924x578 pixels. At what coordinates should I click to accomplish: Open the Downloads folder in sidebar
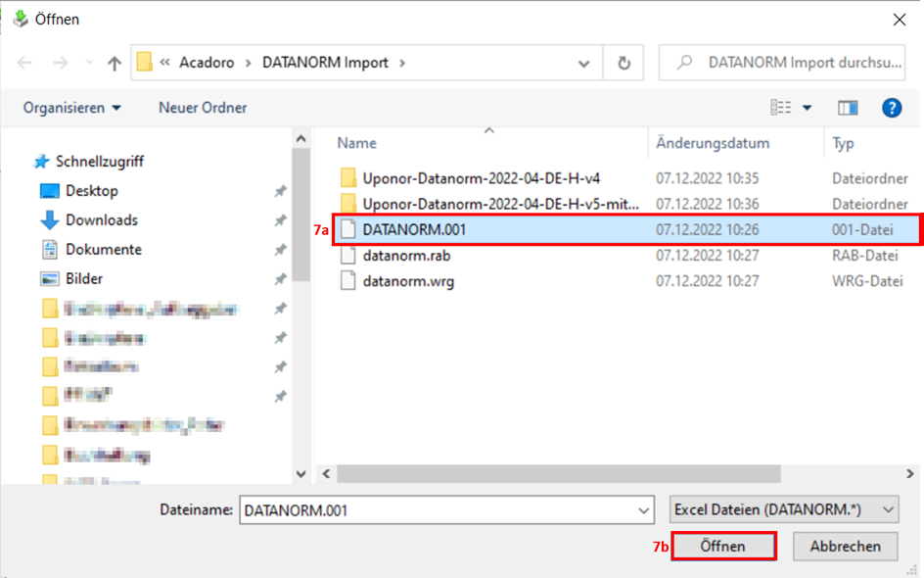[101, 220]
